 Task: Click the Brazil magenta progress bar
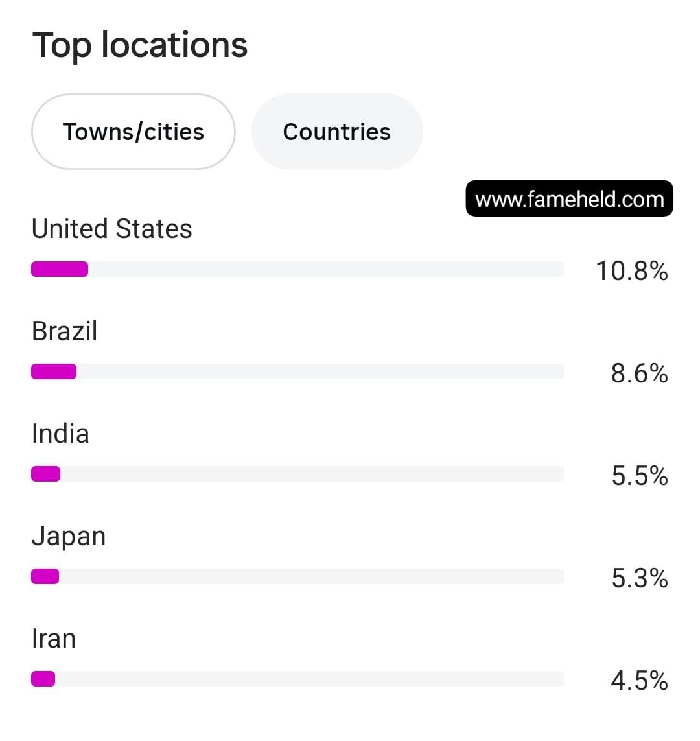click(x=54, y=371)
